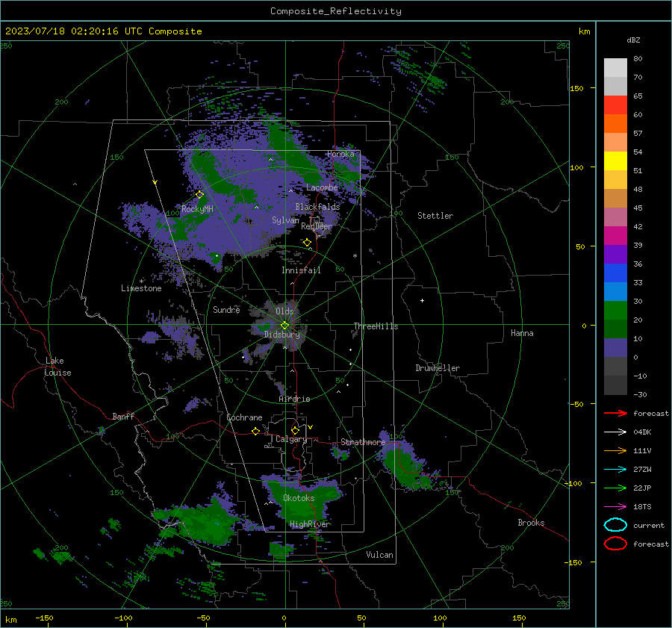Click the Cochrane label
672x628 pixels.
point(244,417)
